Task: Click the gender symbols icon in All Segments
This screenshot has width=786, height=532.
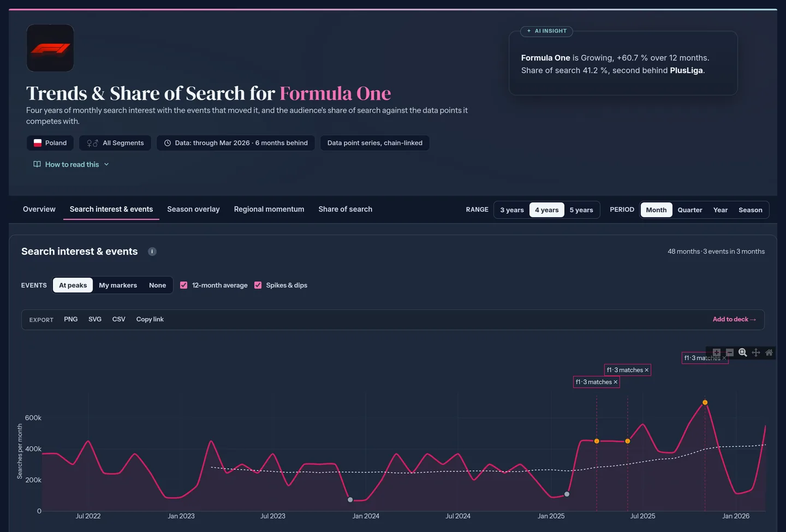Action: [93, 143]
